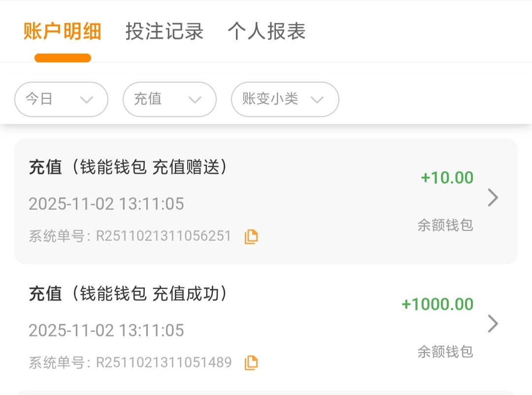Open details arrow for 充值赠送 record
This screenshot has height=395, width=532.
click(493, 198)
